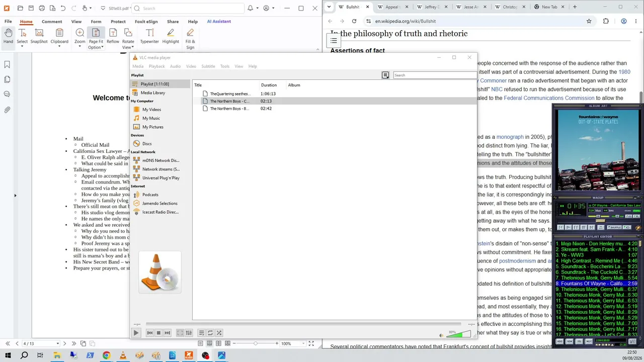644x362 pixels.
Task: Open Wikipedia table of contents icon
Action: 334,40
